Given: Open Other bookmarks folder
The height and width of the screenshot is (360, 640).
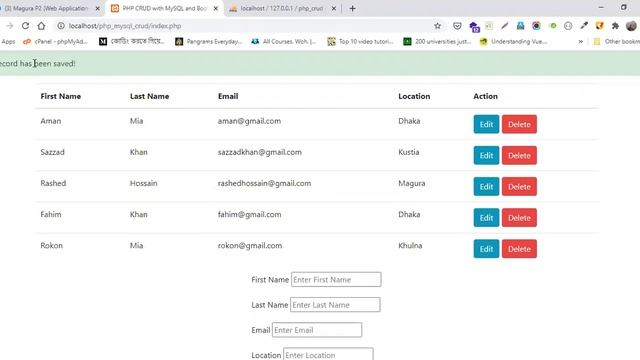Looking at the screenshot, I should [616, 41].
